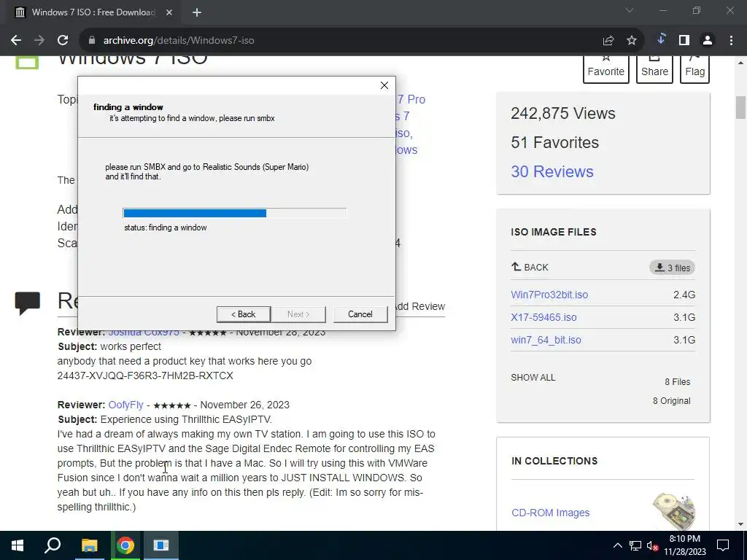Switch to Chrome on the taskbar

(125, 545)
